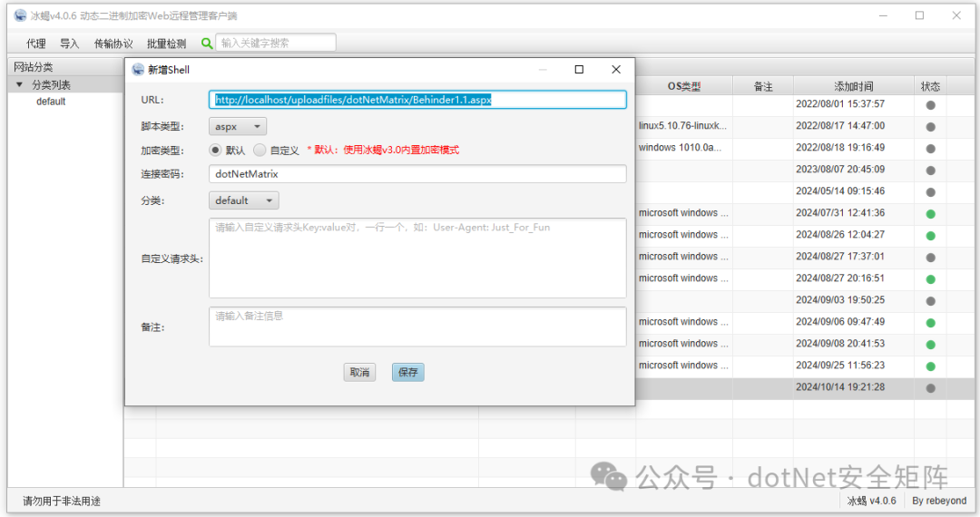Open the 代理 menu
980x517 pixels.
(36, 44)
